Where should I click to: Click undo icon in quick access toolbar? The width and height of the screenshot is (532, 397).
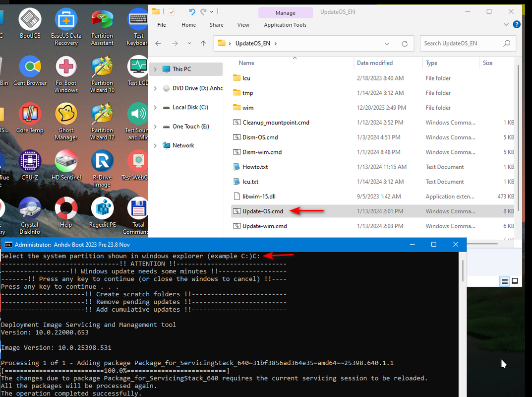click(192, 12)
